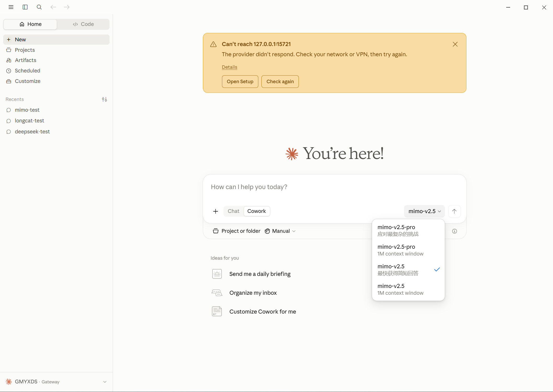Open the mimo-test recent chat
This screenshot has width=553, height=392.
56,110
